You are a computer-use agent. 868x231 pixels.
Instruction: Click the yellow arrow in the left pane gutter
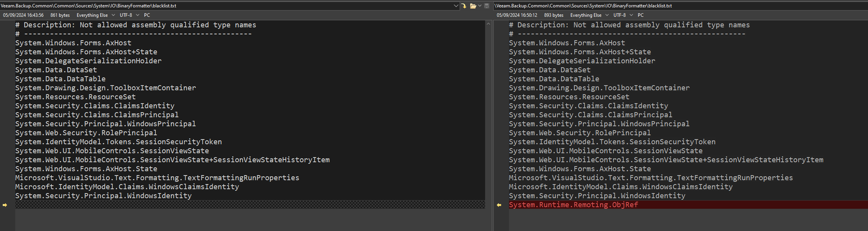pos(5,205)
